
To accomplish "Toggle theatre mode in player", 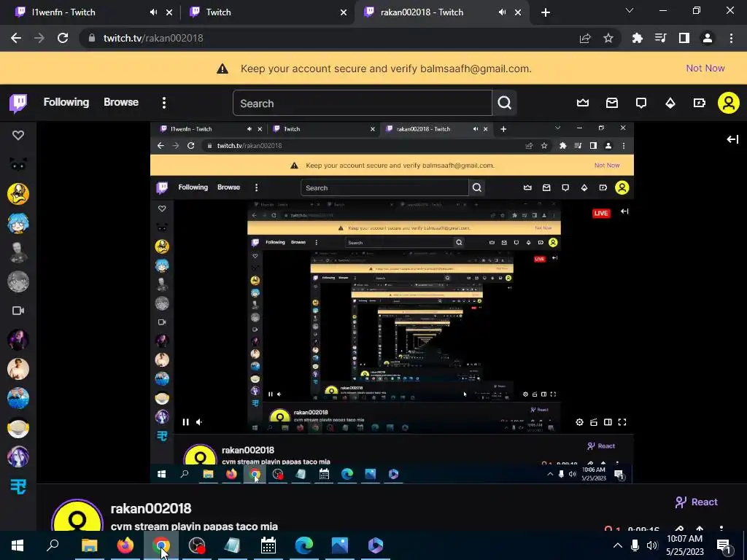I will [608, 422].
